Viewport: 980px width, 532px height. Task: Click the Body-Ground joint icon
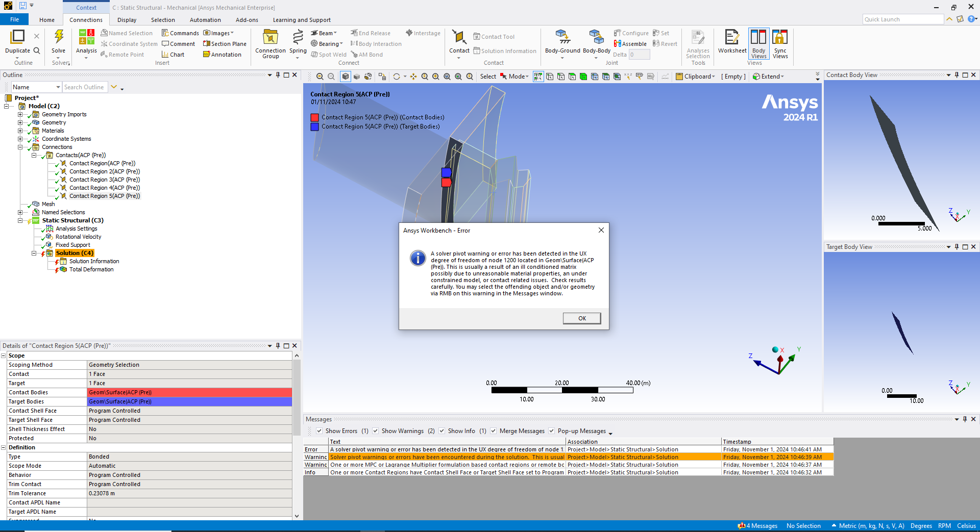coord(562,37)
